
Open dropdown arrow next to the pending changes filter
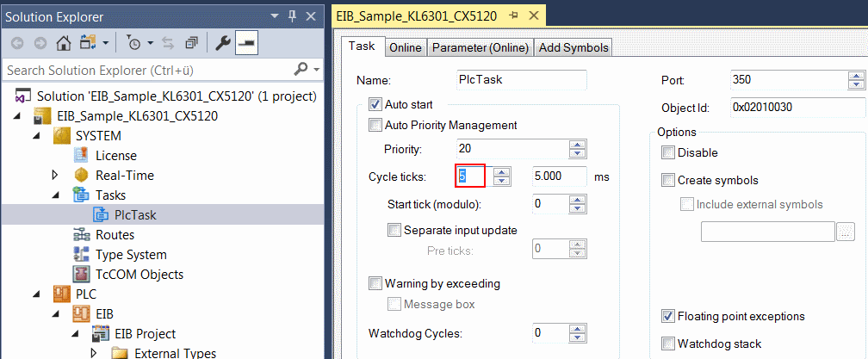point(151,44)
